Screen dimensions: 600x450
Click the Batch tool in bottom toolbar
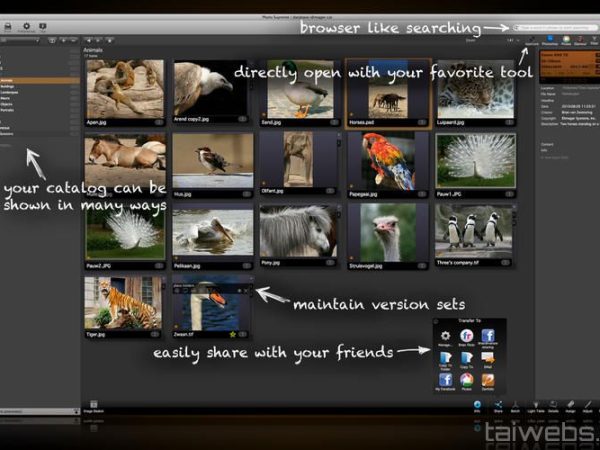pyautogui.click(x=515, y=406)
